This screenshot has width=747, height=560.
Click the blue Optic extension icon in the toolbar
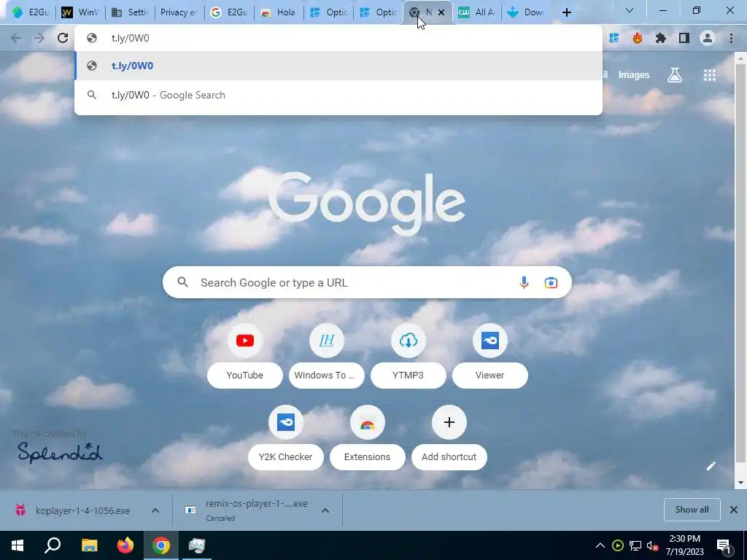pyautogui.click(x=614, y=38)
